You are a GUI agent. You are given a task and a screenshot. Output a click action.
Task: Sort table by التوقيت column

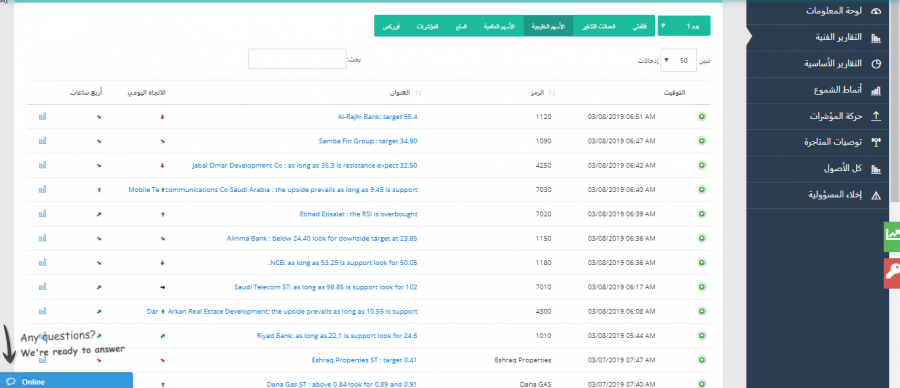coord(674,92)
